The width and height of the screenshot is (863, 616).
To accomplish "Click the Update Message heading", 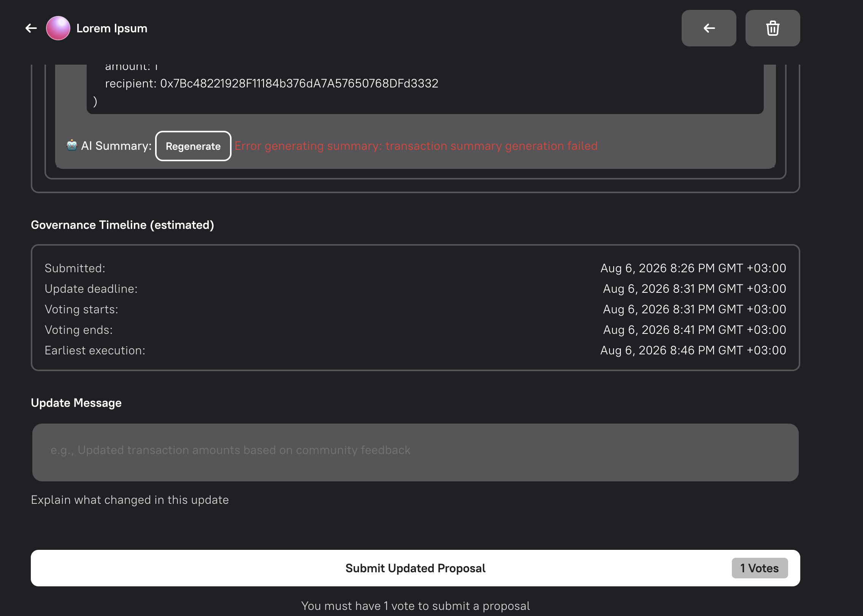I will [76, 403].
